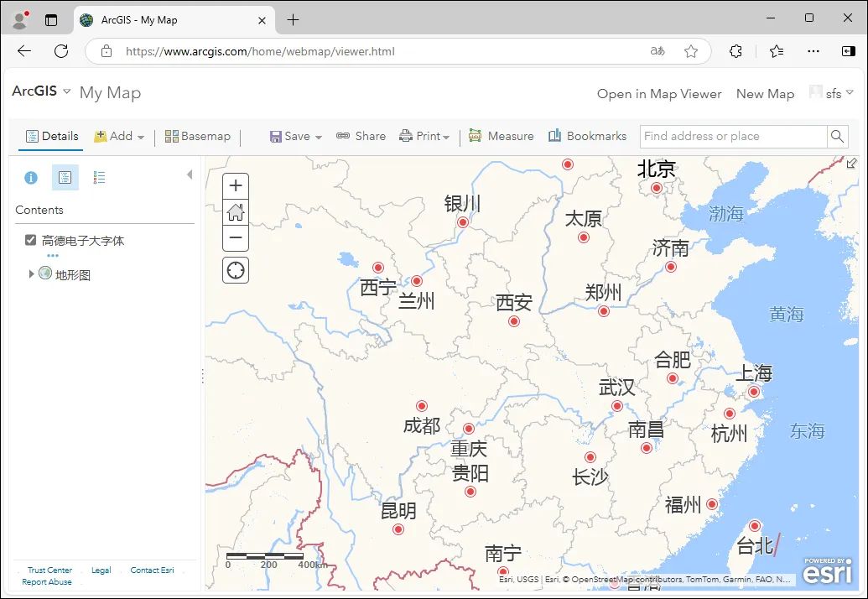
Task: Open browser settings and more menu
Action: click(x=813, y=51)
